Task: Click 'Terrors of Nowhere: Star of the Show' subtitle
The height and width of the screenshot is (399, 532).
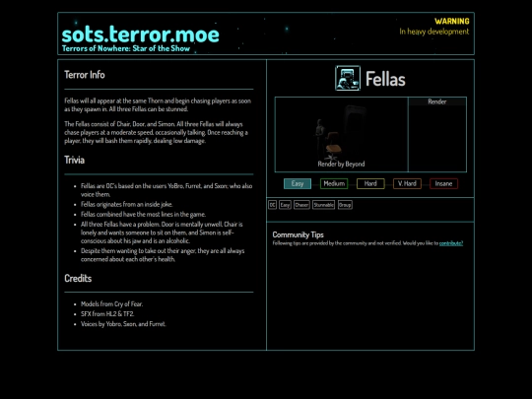Action: point(126,48)
